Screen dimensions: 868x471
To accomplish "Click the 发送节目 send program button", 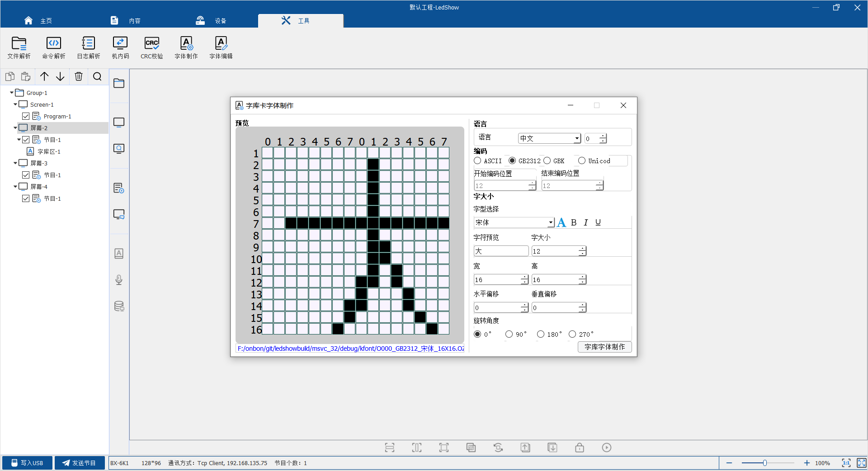I will (80, 463).
